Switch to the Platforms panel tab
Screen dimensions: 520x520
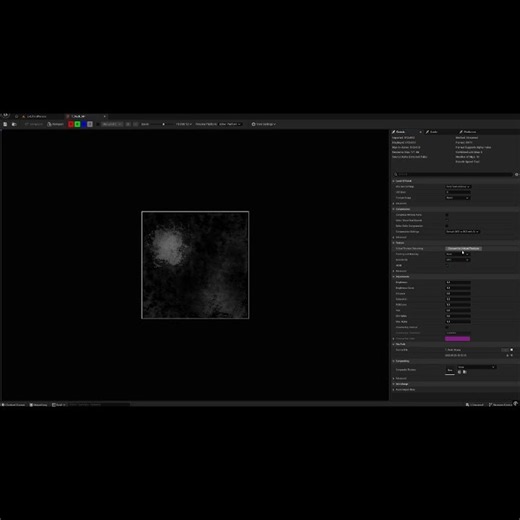click(468, 132)
